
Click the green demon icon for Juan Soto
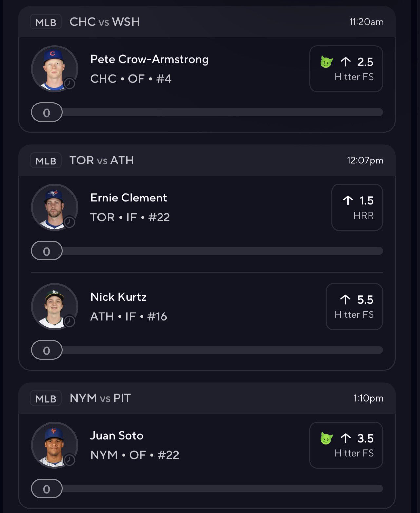326,438
